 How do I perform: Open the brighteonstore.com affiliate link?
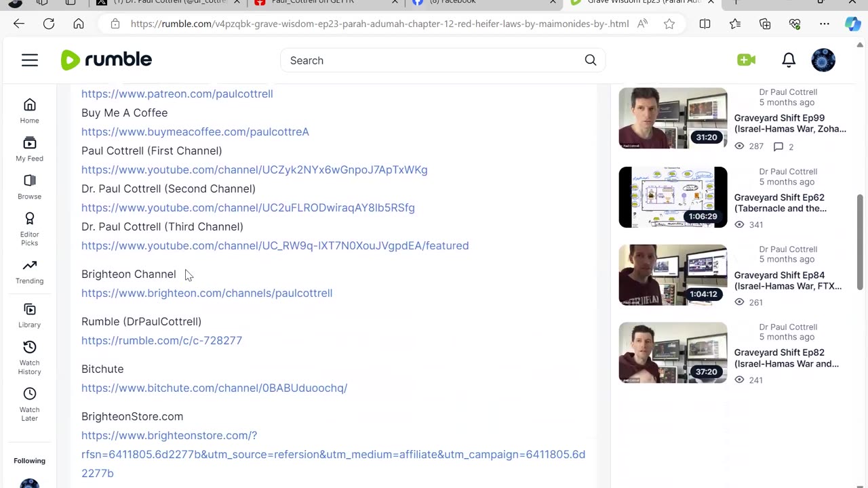[333, 454]
